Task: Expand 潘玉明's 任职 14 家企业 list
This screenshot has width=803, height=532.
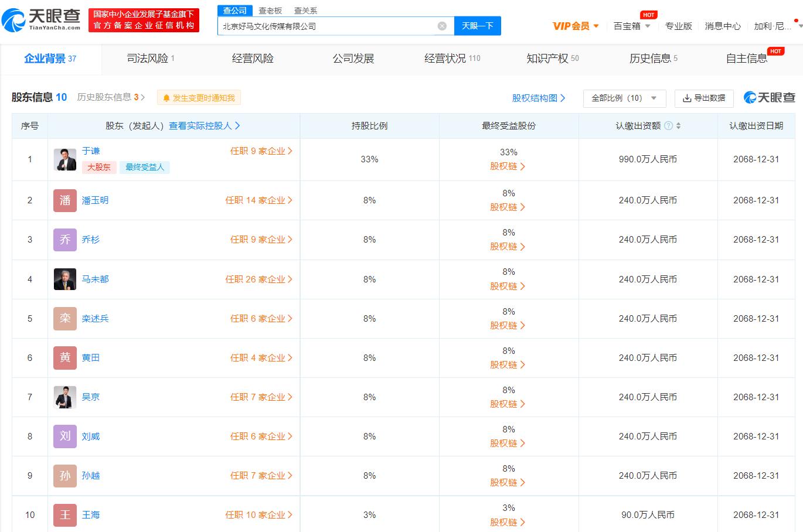Action: coord(259,200)
